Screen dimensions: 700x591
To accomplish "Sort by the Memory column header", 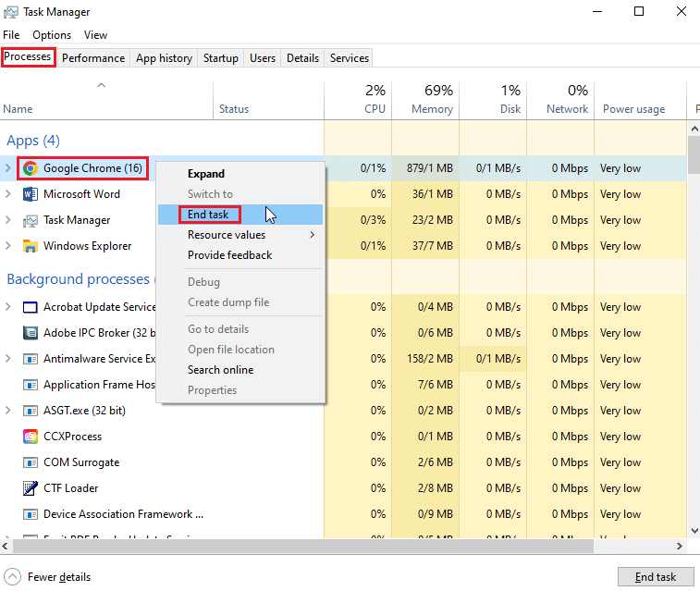I will point(425,101).
